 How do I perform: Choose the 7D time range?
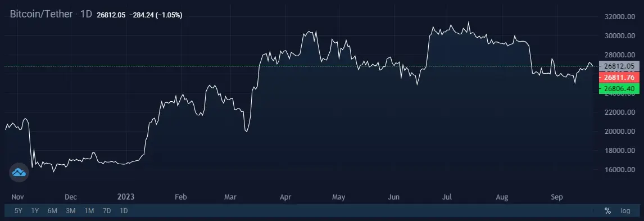(107, 211)
